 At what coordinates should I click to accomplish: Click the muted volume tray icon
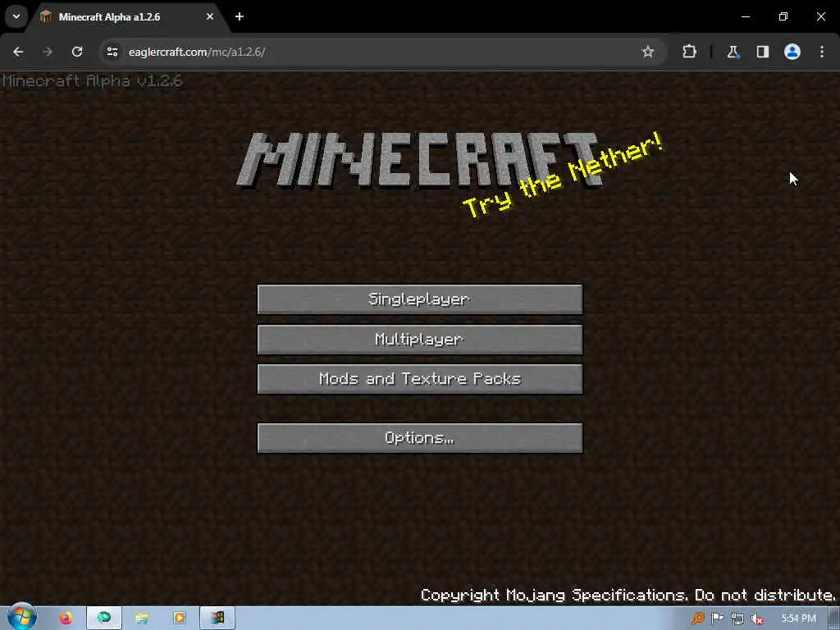(x=757, y=619)
